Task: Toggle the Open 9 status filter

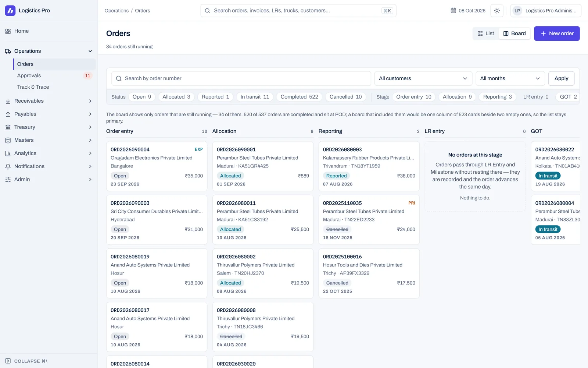Action: tap(142, 97)
